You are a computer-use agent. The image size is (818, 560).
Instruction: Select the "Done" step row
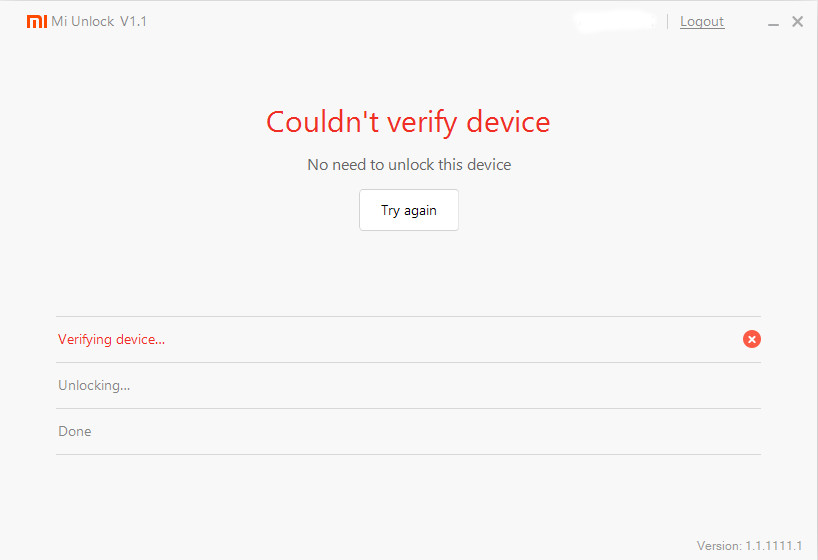click(x=75, y=431)
